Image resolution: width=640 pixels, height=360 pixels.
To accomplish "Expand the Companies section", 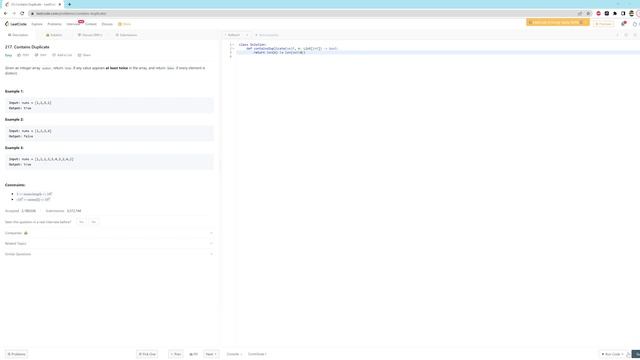I will pos(109,233).
